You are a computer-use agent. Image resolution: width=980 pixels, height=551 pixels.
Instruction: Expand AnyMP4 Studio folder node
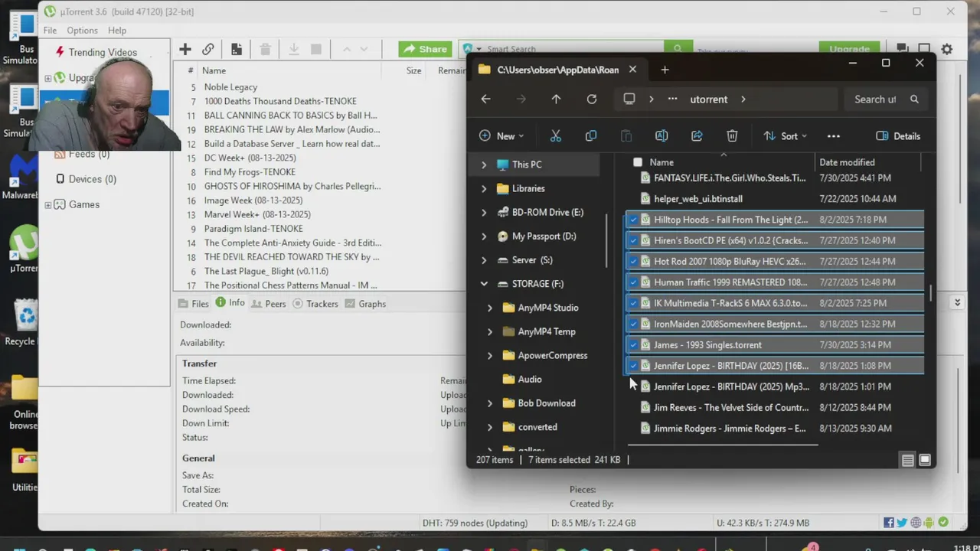[490, 308]
